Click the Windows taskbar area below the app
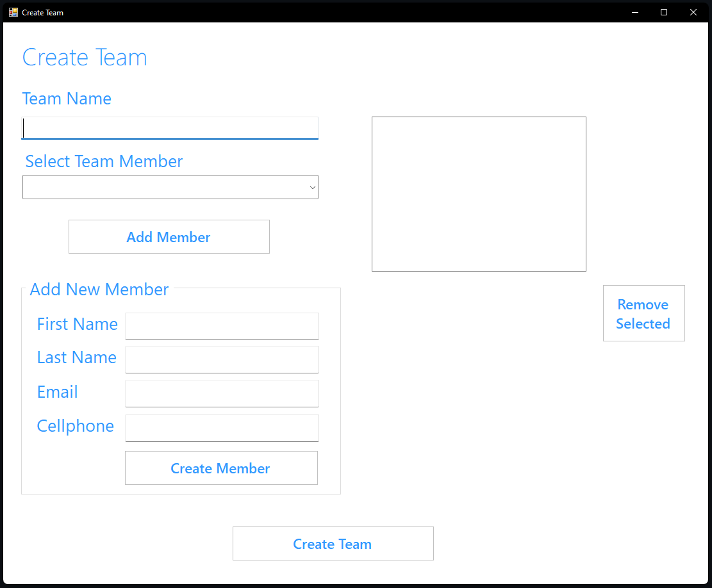 point(356,583)
